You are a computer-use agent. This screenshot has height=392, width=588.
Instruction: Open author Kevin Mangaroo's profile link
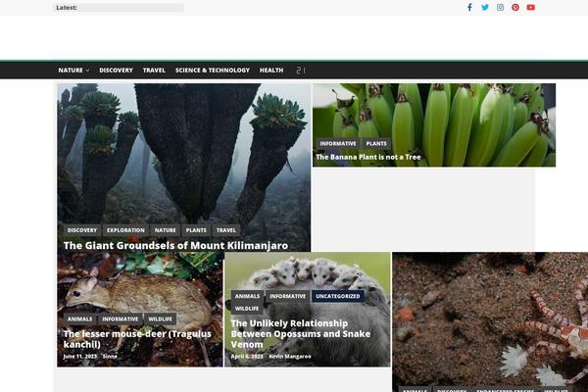point(290,357)
